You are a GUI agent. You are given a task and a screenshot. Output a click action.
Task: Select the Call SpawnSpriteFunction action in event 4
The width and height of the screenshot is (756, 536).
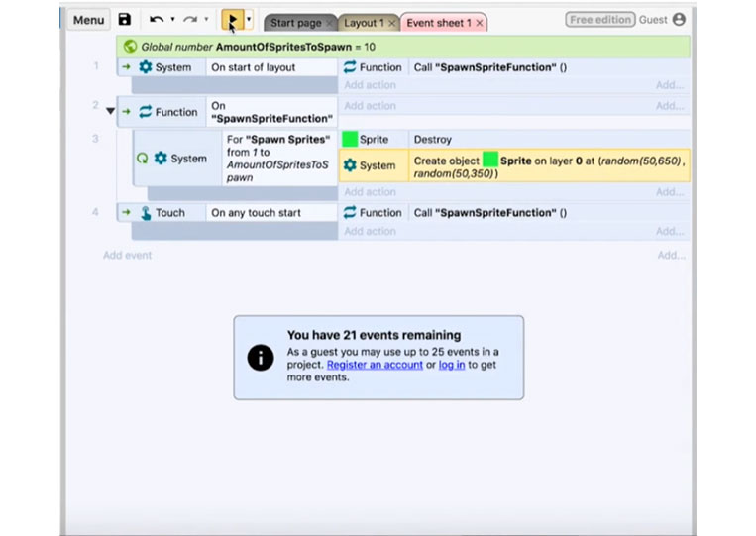pyautogui.click(x=549, y=213)
